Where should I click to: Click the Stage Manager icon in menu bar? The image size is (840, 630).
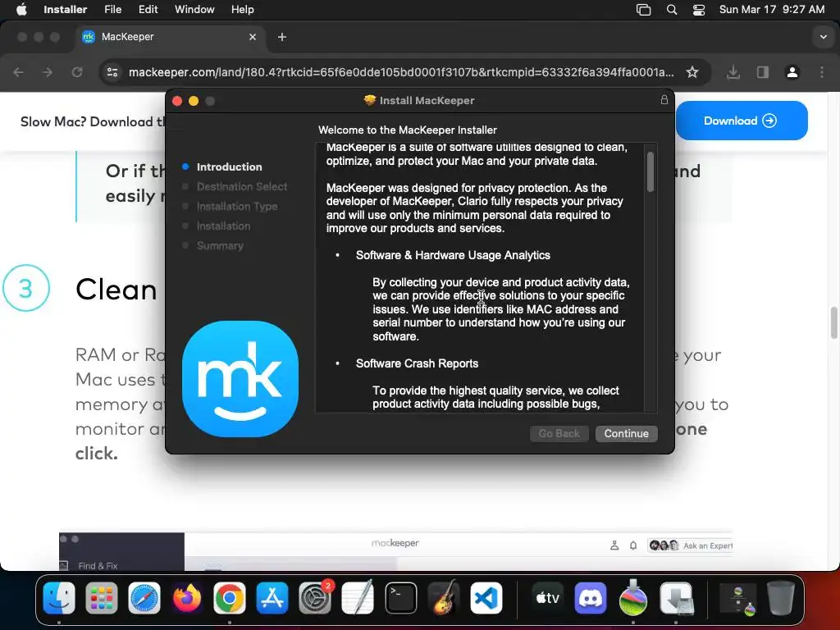click(643, 10)
